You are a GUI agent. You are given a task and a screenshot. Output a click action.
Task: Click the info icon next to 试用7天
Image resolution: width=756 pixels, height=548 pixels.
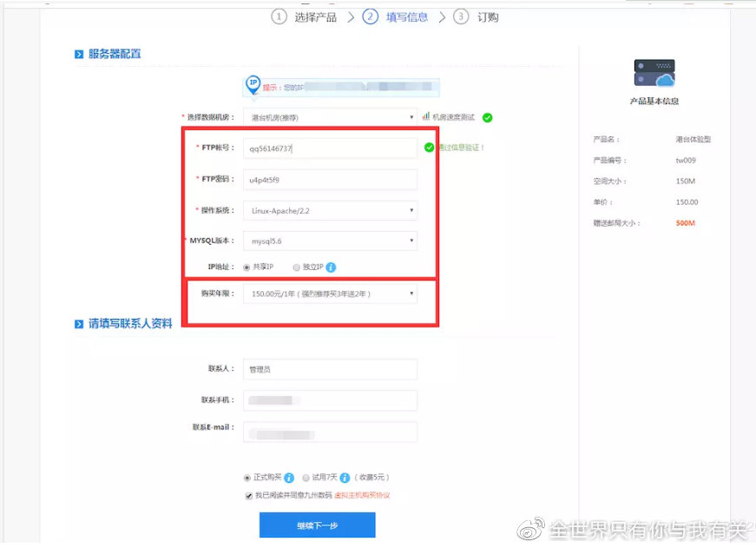tap(345, 478)
